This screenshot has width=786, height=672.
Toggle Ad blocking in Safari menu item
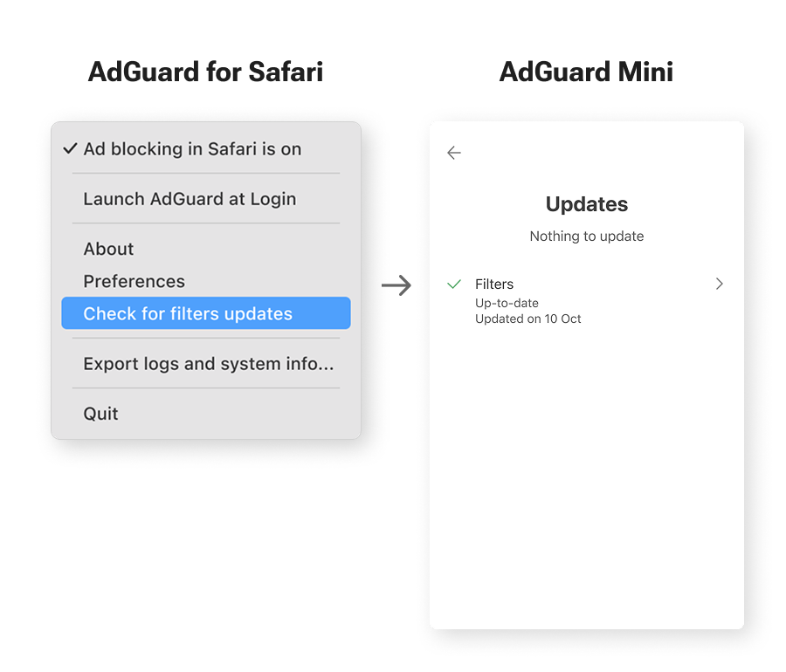[192, 149]
